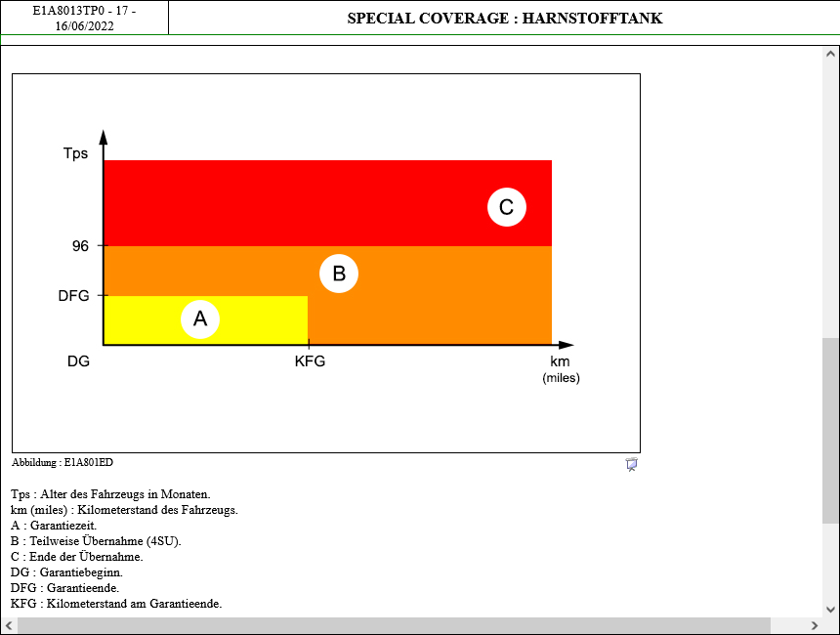The image size is (840, 635).
Task: Click the Abbildung : E1A801ED caption
Action: point(56,462)
